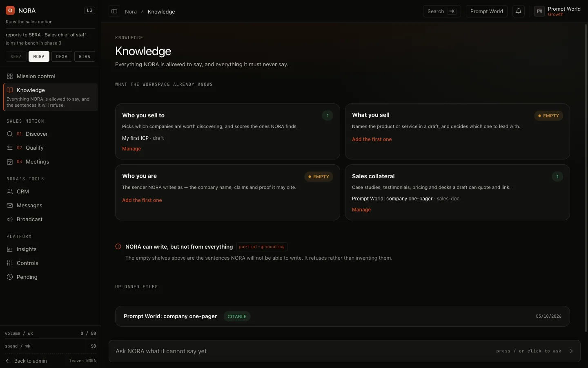This screenshot has height=368, width=588.
Task: Switch to the DEXA agent tab
Action: (x=62, y=56)
